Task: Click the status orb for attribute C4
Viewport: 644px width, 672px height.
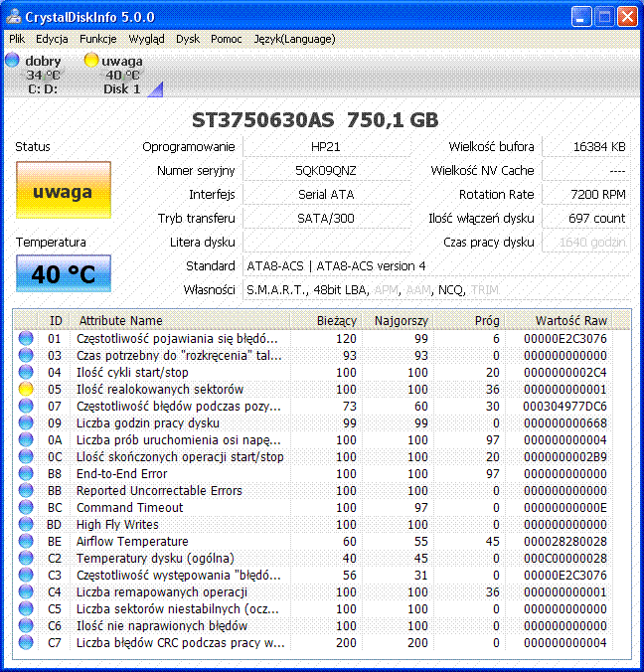Action: [x=26, y=591]
